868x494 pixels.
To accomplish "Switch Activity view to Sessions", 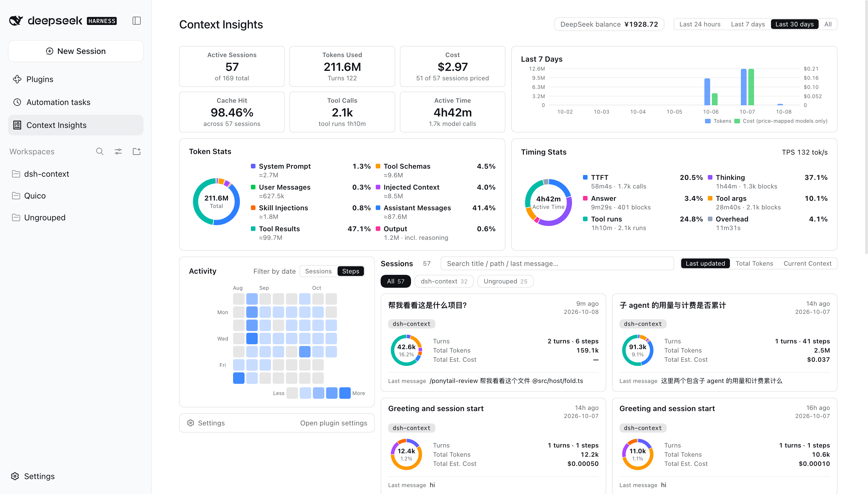I will [318, 271].
